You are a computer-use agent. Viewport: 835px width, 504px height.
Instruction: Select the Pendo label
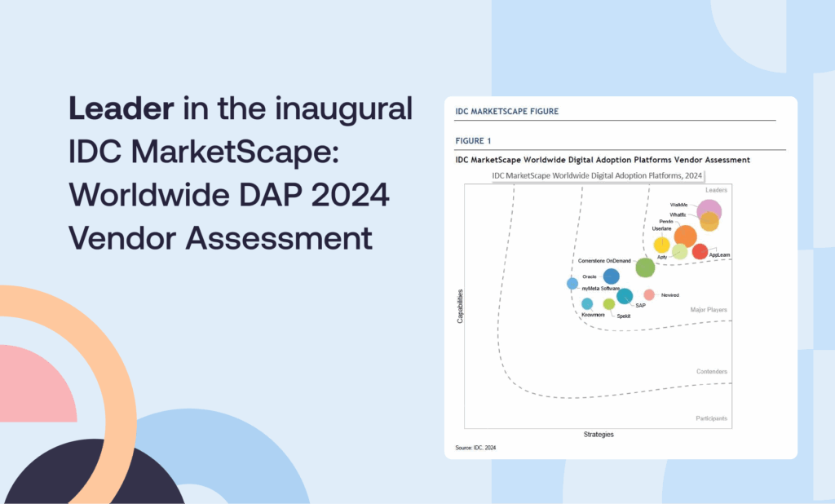coord(666,222)
